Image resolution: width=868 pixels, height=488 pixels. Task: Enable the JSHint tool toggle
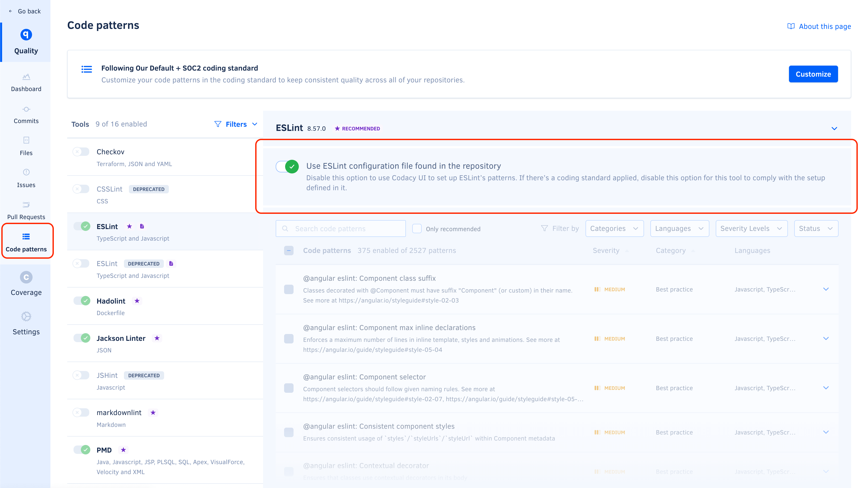81,375
